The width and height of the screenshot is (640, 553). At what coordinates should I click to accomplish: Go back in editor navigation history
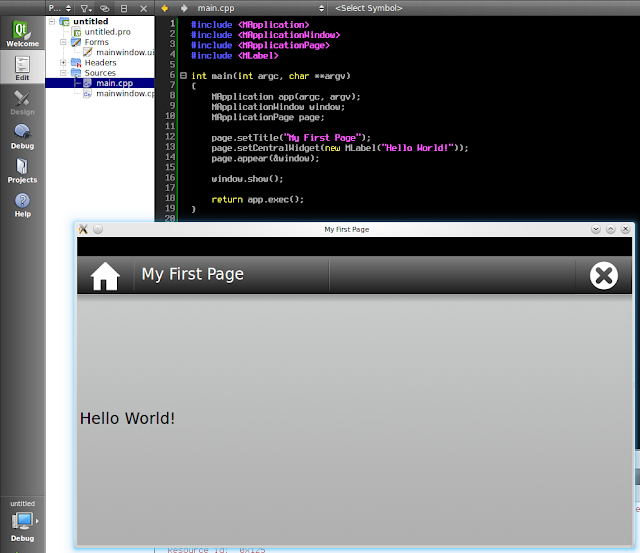164,8
